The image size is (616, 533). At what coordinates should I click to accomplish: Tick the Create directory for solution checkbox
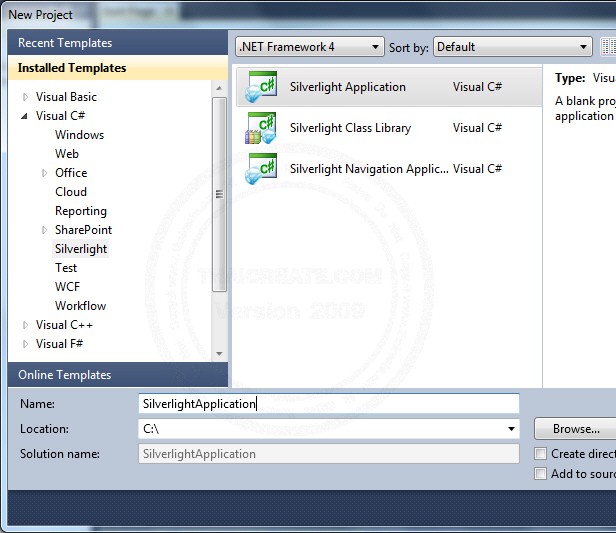coord(540,454)
